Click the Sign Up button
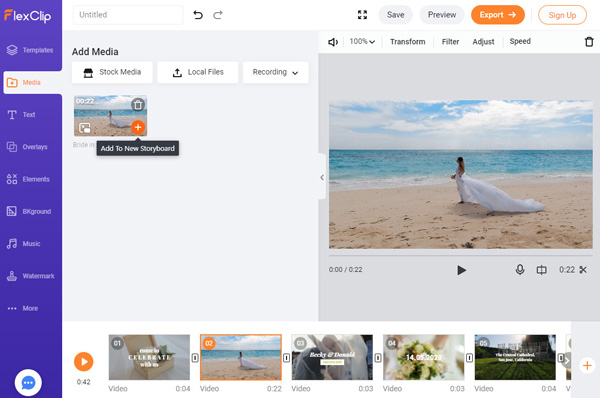600x398 pixels. [562, 15]
